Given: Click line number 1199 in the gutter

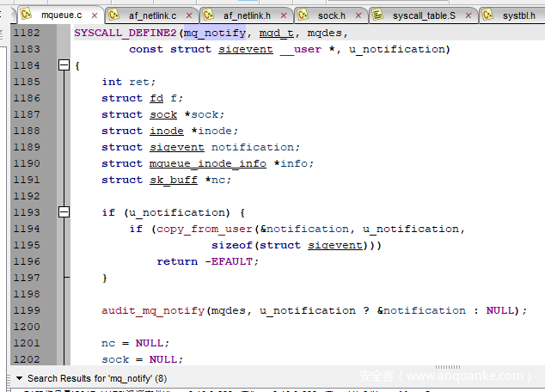Looking at the screenshot, I should 28,310.
